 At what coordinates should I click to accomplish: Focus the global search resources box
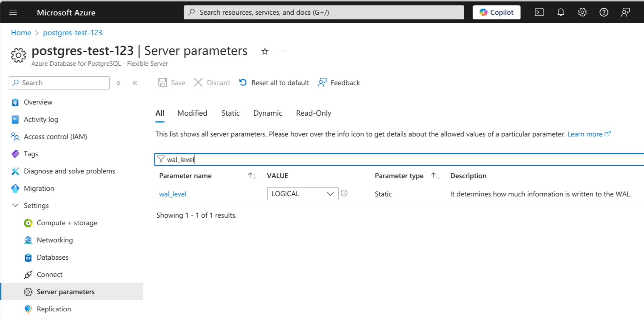[x=324, y=12]
